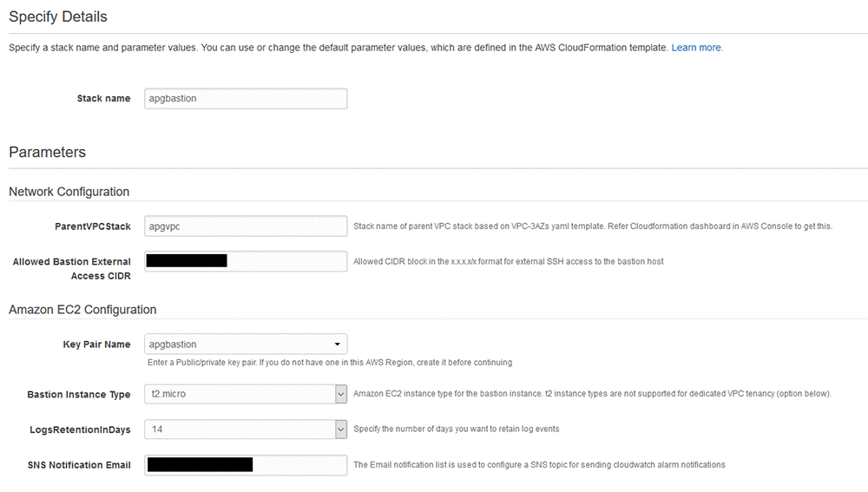Open the Learn more link

697,48
